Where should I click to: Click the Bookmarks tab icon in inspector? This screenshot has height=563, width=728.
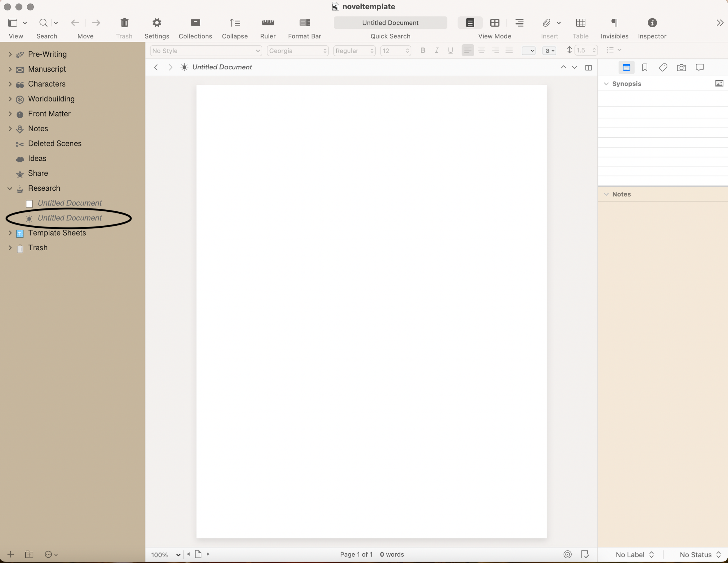(x=645, y=68)
